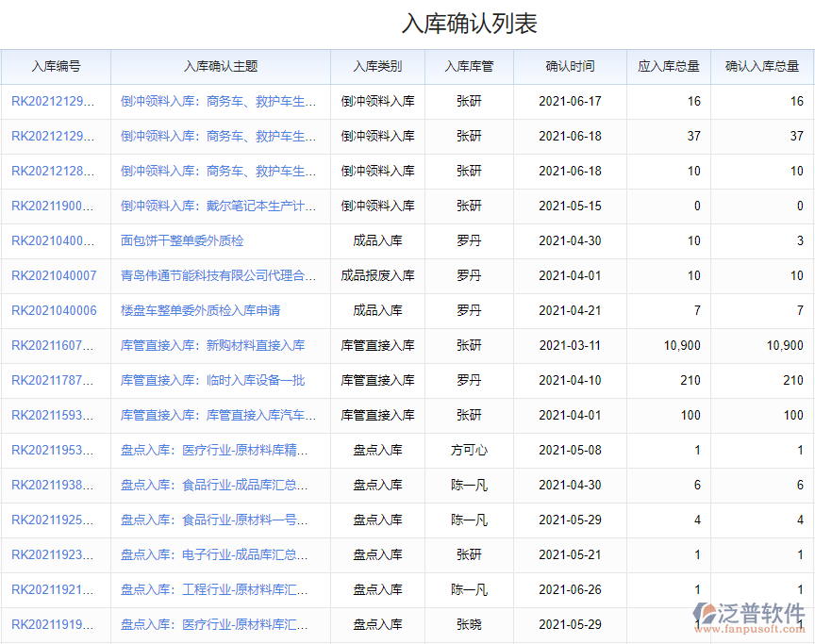The height and width of the screenshot is (644, 815).
Task: Click the 成品报废入库 category cell
Action: click(x=377, y=275)
